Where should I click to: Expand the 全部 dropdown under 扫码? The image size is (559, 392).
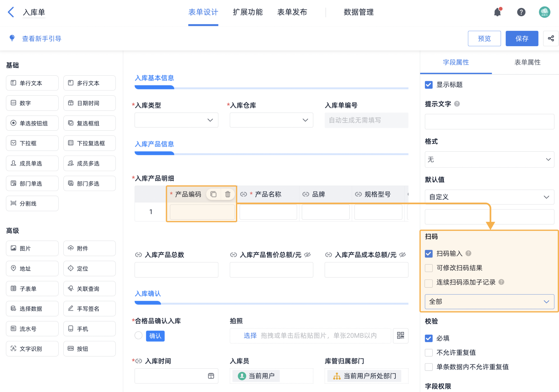[x=489, y=302]
